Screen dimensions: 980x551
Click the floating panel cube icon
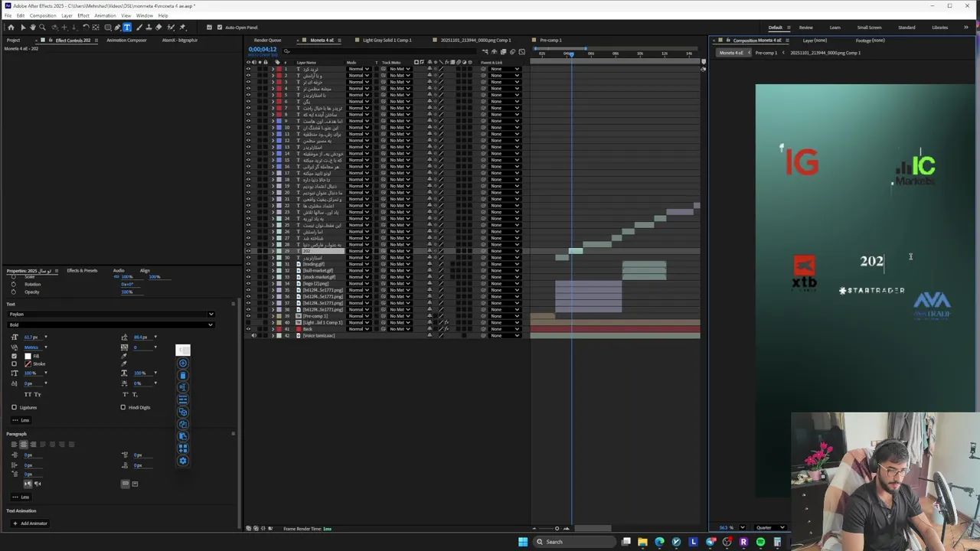pos(183,412)
